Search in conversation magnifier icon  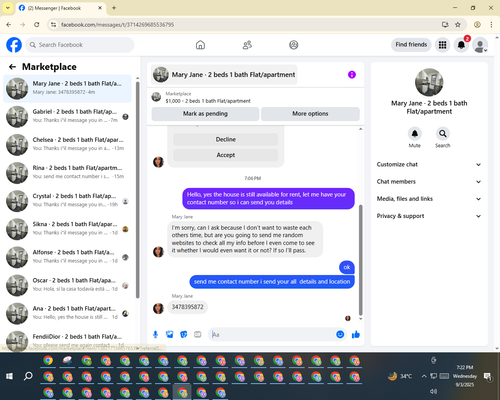(x=443, y=134)
